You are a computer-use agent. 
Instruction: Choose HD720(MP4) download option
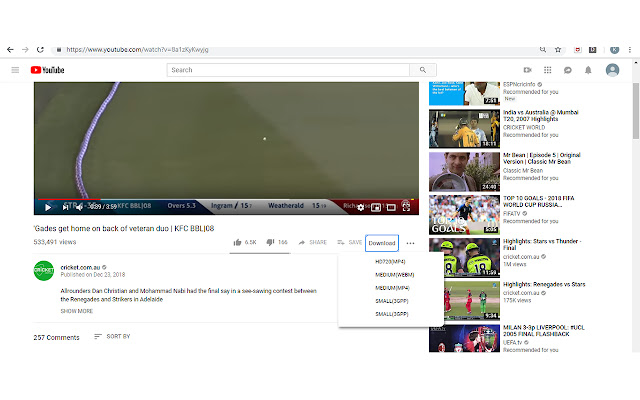click(x=390, y=262)
